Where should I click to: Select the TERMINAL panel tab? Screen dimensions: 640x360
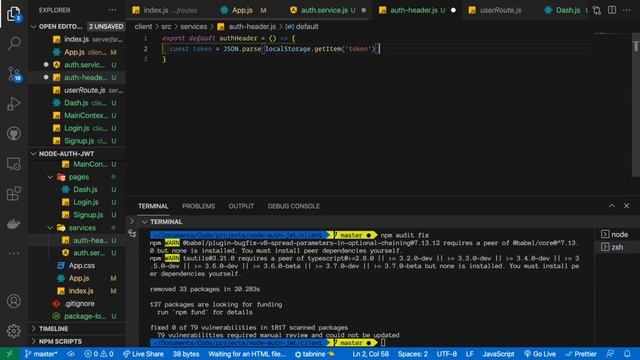click(x=153, y=206)
